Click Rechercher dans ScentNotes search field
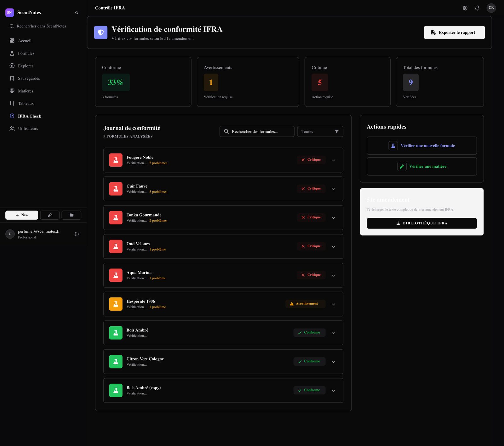 43,26
